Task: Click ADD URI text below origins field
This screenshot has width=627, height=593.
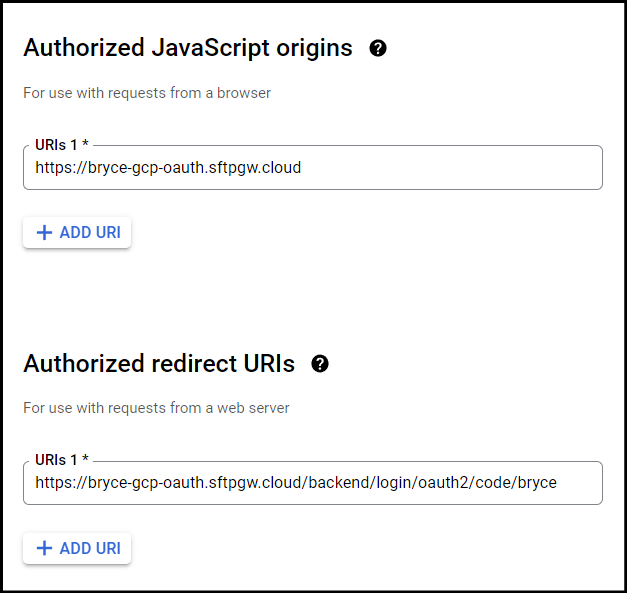Action: tap(90, 232)
